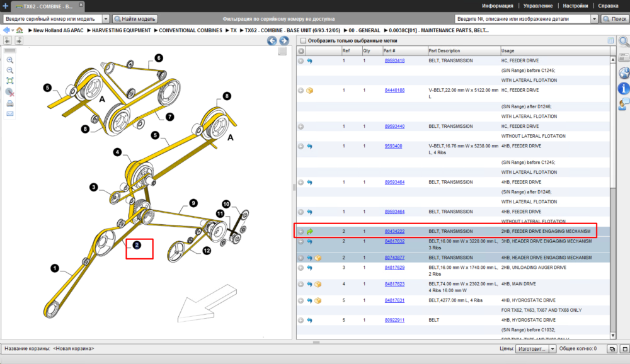
Task: Toggle the add circle for part 84817623
Action: (x=301, y=284)
